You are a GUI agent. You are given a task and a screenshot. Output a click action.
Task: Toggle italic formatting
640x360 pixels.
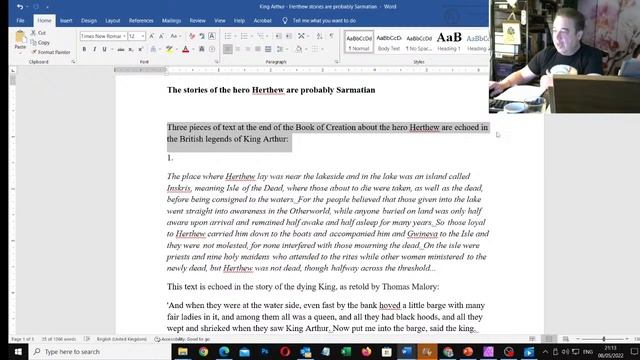pos(95,49)
